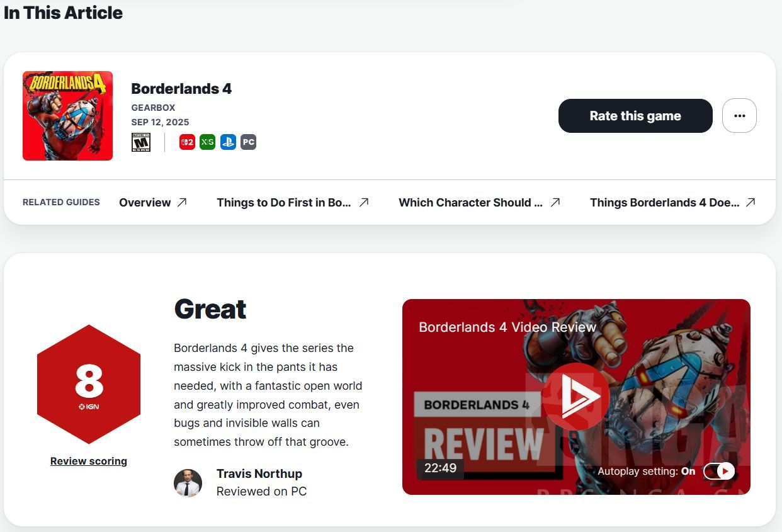Play the Borderlands 4 video review

click(x=575, y=397)
